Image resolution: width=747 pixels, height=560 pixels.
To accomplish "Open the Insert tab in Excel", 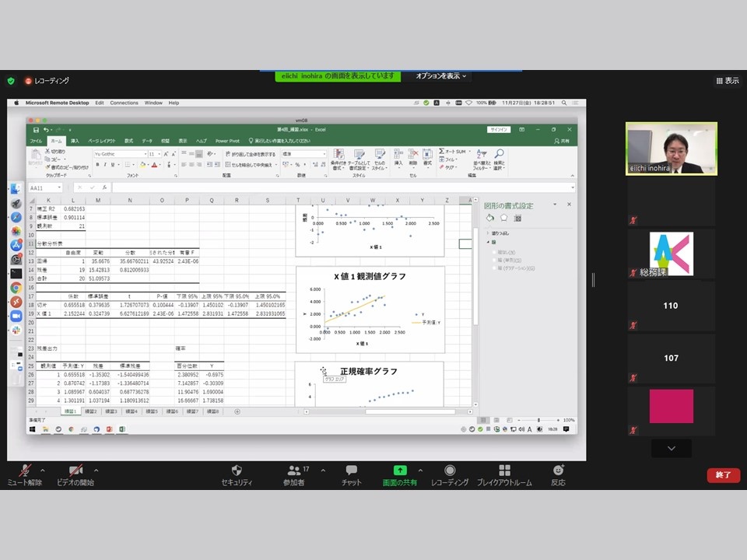I will tap(75, 141).
